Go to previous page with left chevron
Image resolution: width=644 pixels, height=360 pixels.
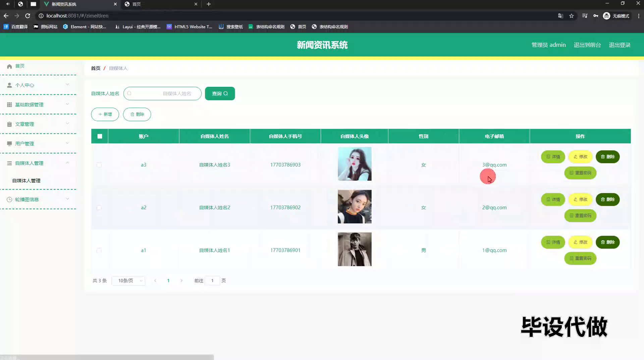155,281
